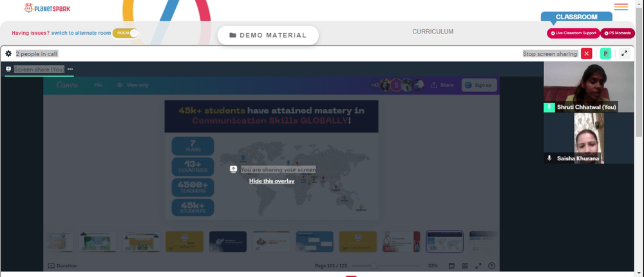This screenshot has height=277, width=644.
Task: Click the Canva zoom slider handle
Action: click(x=374, y=266)
